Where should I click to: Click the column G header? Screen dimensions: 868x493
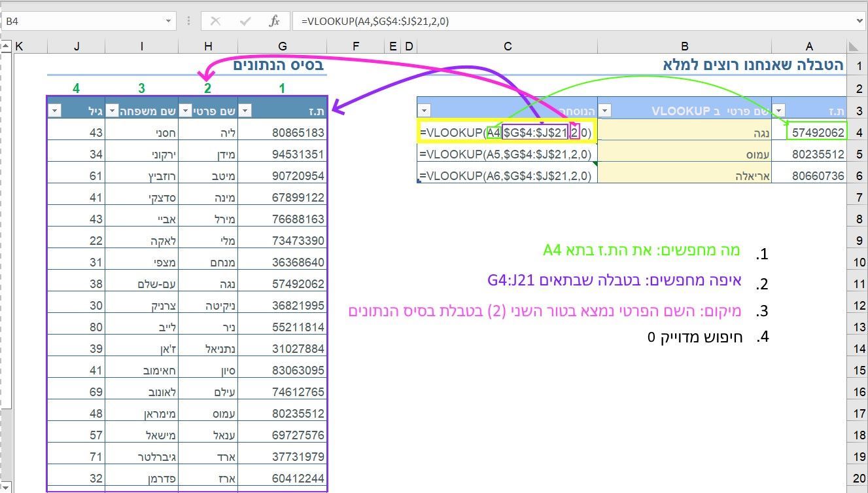282,46
